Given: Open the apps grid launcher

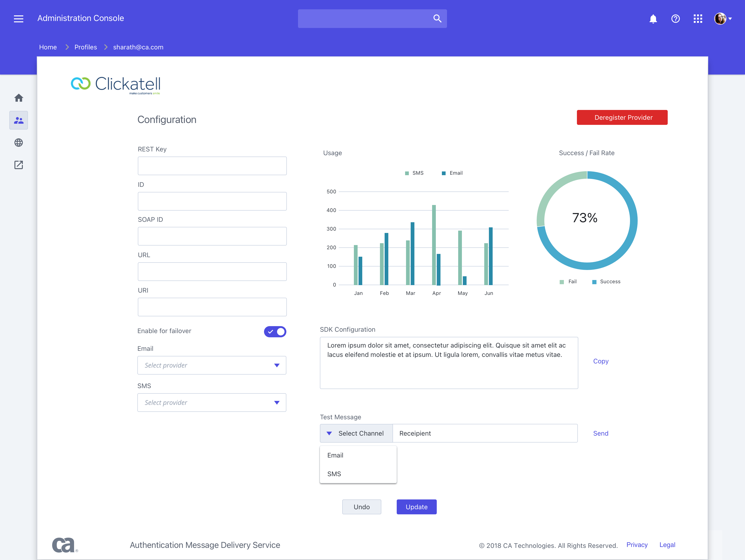Looking at the screenshot, I should (x=698, y=19).
